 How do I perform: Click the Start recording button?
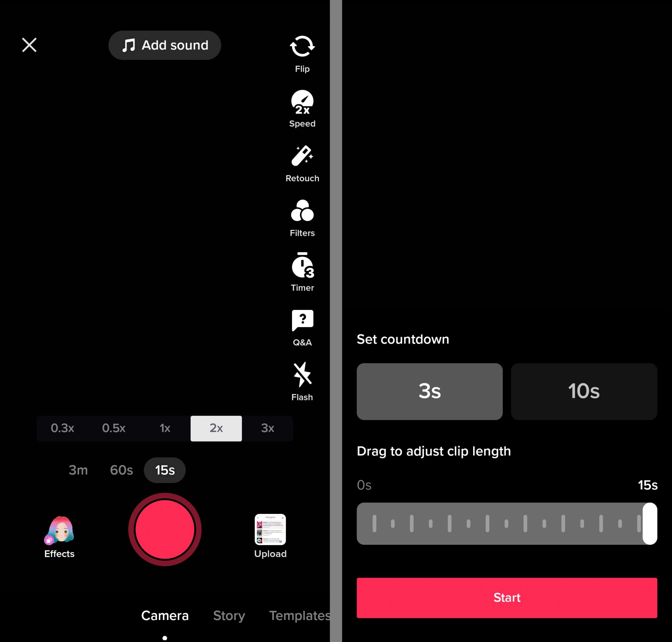[507, 597]
